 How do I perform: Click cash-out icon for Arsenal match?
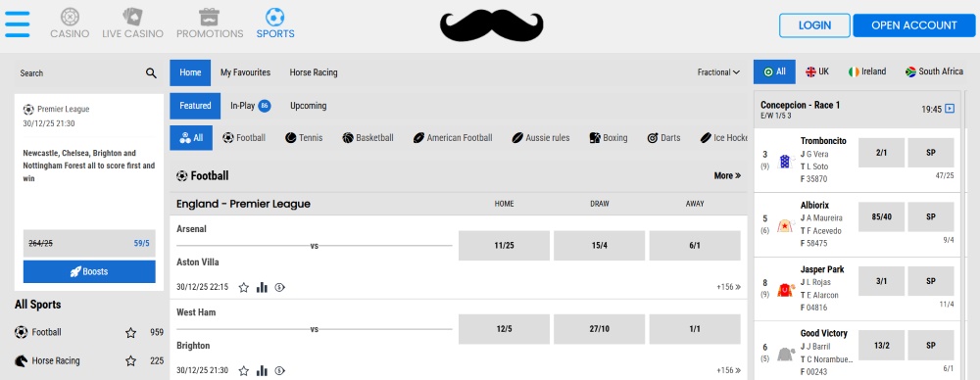click(x=280, y=288)
